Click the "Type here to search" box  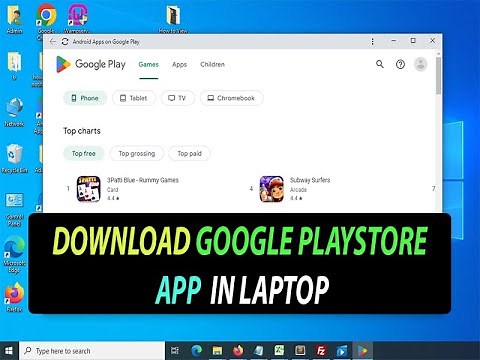point(92,351)
